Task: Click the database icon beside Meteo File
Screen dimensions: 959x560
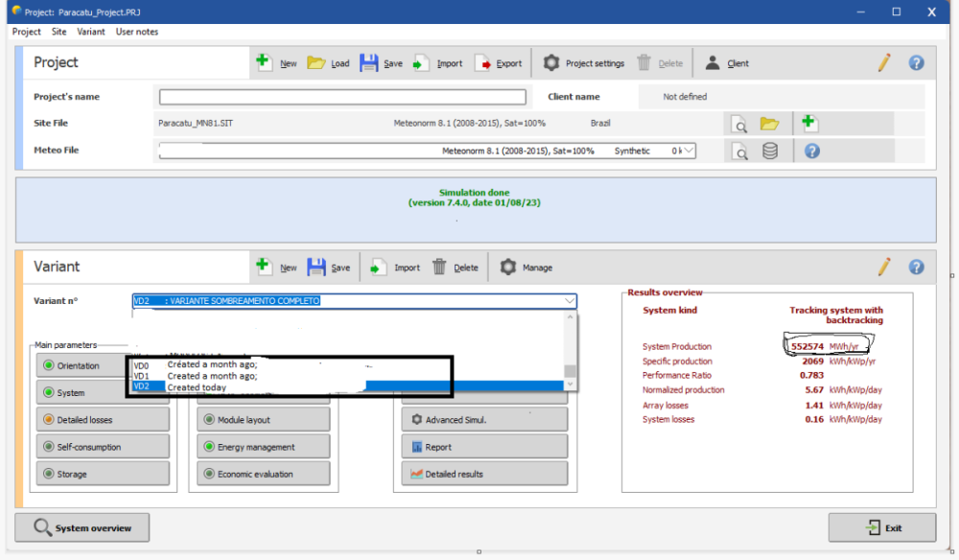Action: point(769,151)
